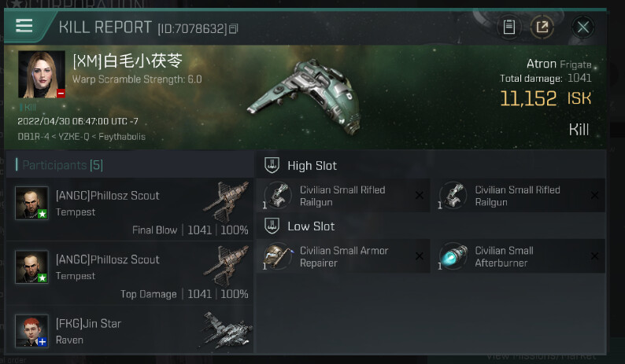Select the first Civilian Small Rifled Railgun icon
This screenshot has height=364, width=625.
pyautogui.click(x=277, y=195)
